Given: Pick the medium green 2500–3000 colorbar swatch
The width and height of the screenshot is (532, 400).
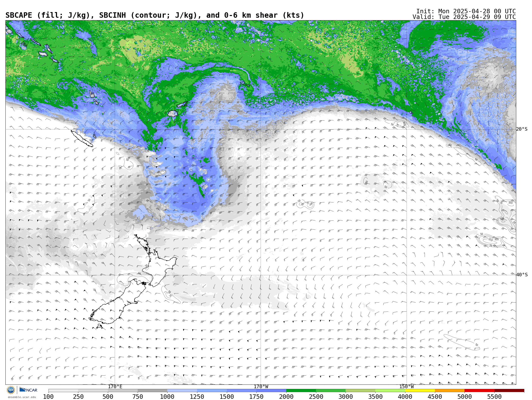Looking at the screenshot, I should click(331, 391).
